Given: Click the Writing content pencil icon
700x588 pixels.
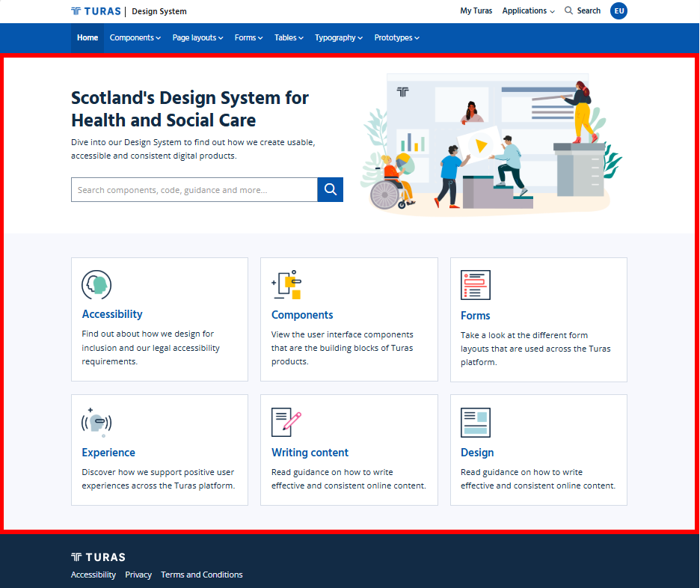Looking at the screenshot, I should tap(286, 422).
